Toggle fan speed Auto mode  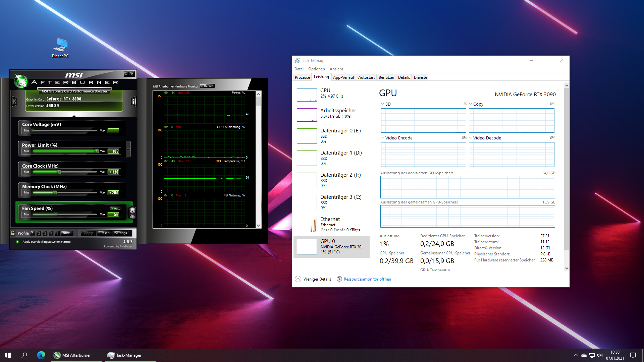pyautogui.click(x=115, y=208)
